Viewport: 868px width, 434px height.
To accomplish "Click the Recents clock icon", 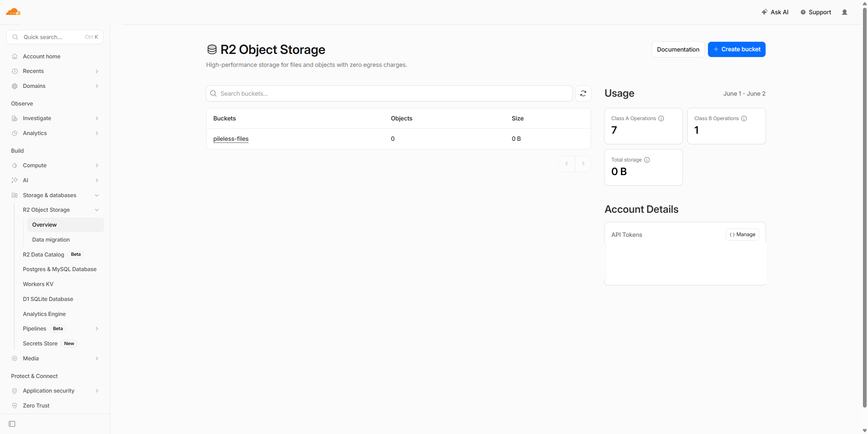I will [15, 71].
